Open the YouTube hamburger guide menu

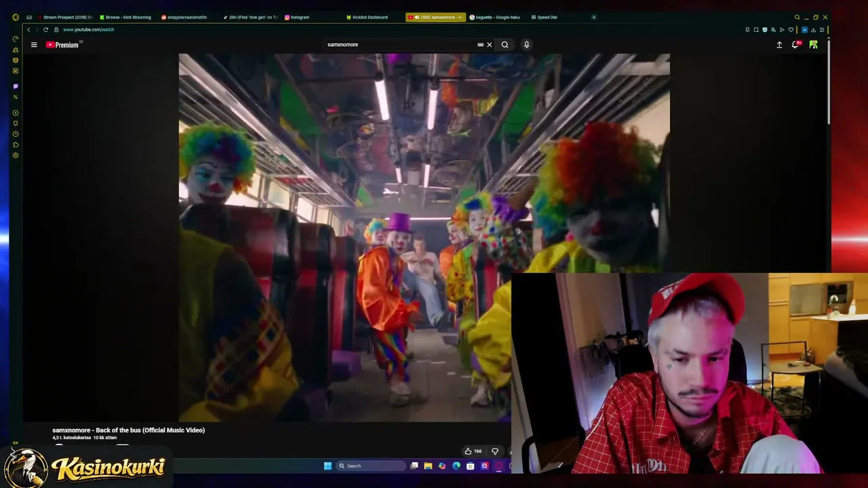34,45
